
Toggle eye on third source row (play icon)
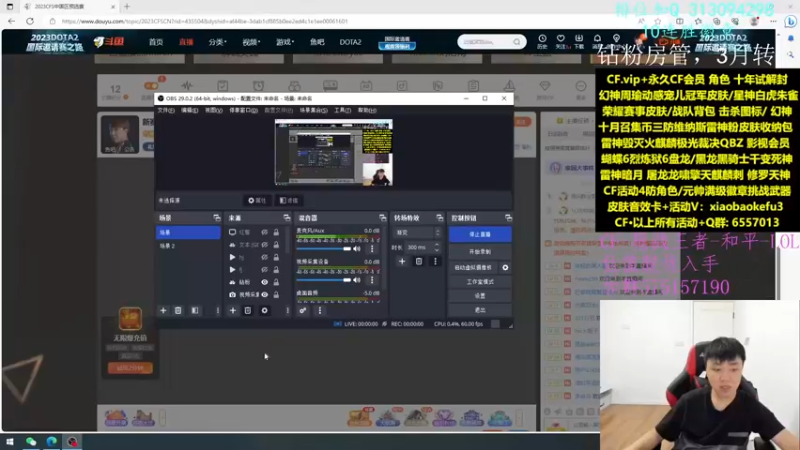[264, 257]
